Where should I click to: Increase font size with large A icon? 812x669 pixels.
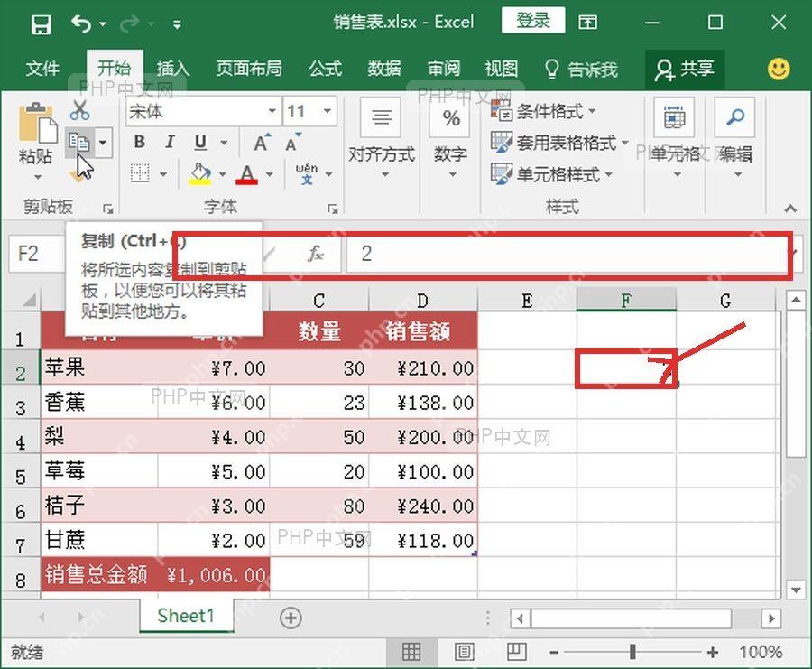(262, 142)
